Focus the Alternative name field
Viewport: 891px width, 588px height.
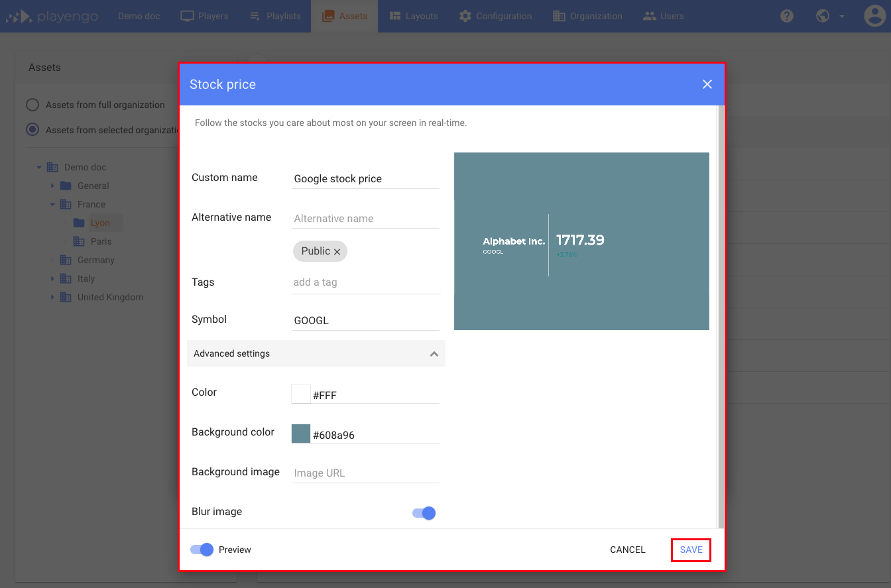(366, 218)
